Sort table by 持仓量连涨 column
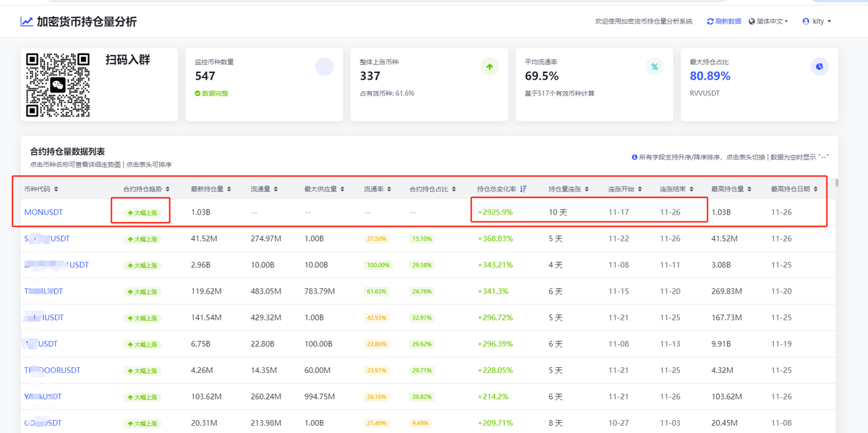The height and width of the screenshot is (433, 868). click(x=569, y=189)
